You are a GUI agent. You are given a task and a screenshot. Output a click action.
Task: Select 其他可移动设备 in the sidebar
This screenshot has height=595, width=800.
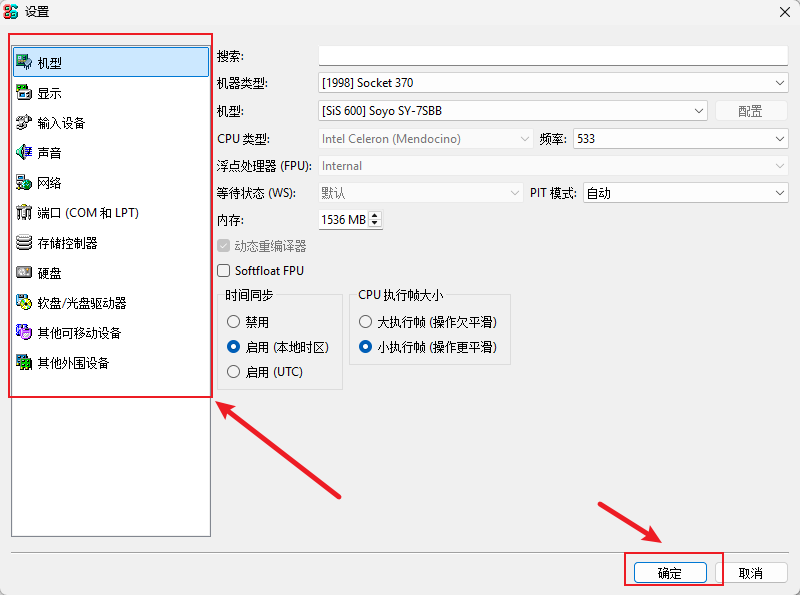coord(79,333)
